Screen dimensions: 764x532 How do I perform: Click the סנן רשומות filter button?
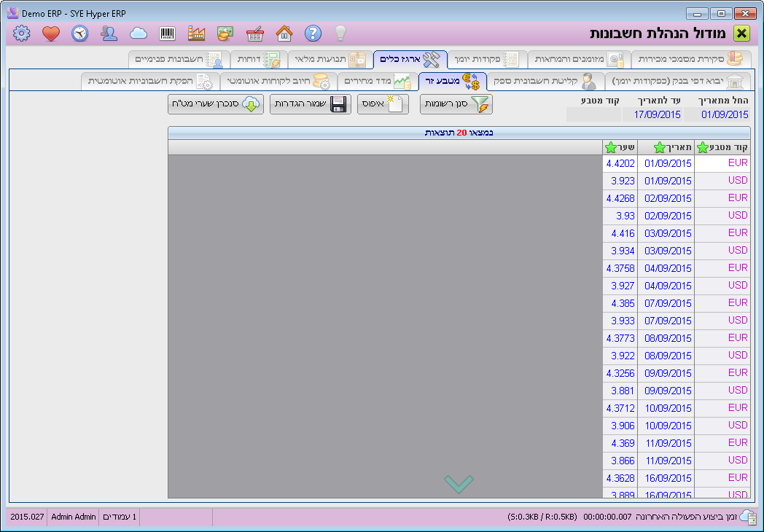(456, 104)
